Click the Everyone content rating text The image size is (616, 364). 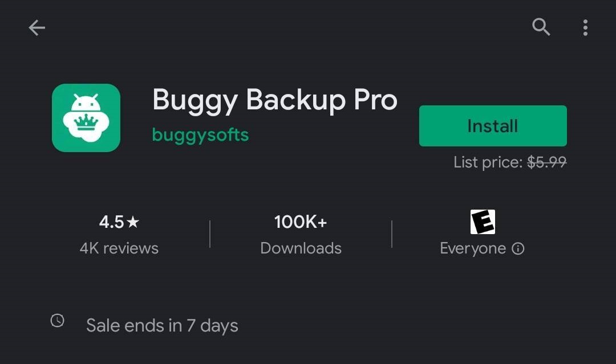(x=473, y=248)
